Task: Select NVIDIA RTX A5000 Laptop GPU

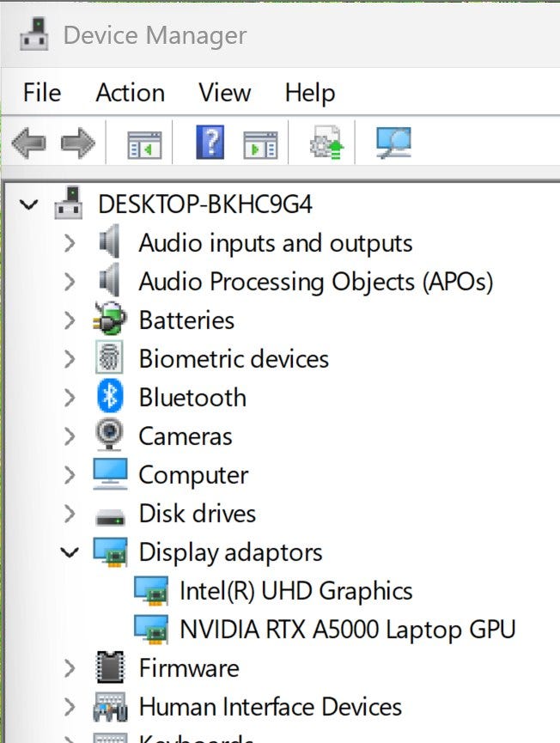Action: [x=347, y=629]
